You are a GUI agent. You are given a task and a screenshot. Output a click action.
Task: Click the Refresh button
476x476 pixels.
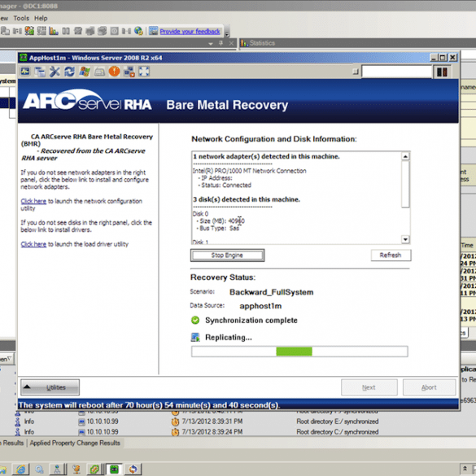[391, 255]
